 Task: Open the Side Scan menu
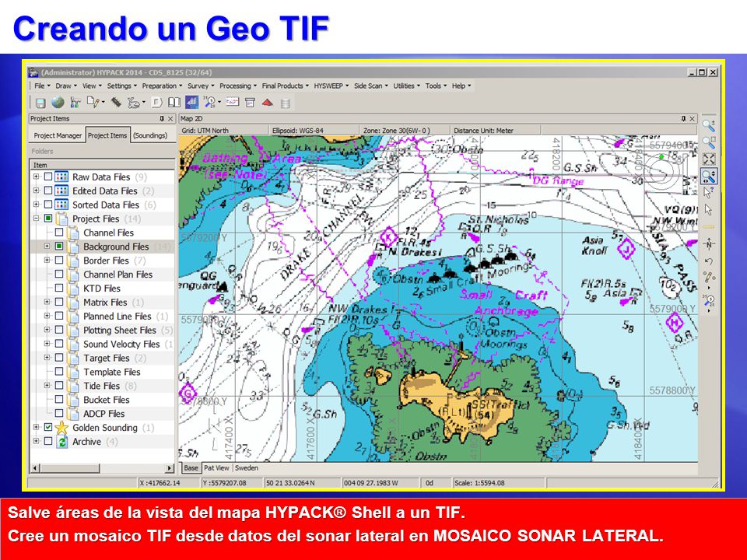click(x=370, y=86)
